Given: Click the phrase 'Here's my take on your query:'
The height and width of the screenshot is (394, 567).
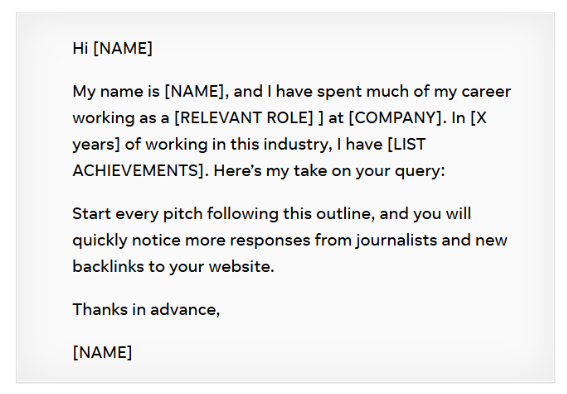Looking at the screenshot, I should (329, 171).
